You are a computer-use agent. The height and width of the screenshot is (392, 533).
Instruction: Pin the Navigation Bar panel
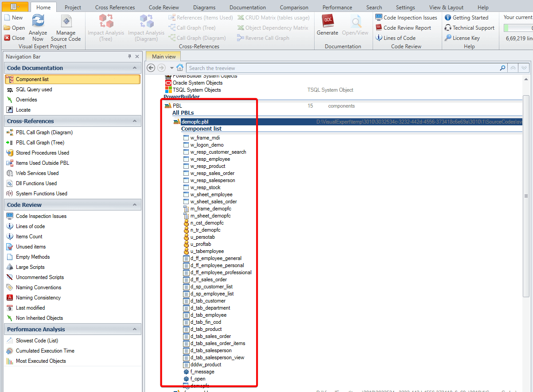(130, 57)
